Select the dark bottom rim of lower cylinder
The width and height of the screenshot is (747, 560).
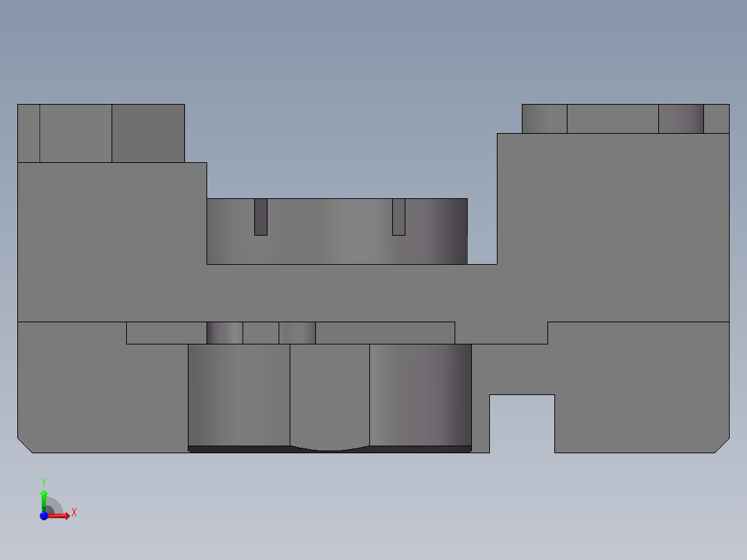(330, 449)
